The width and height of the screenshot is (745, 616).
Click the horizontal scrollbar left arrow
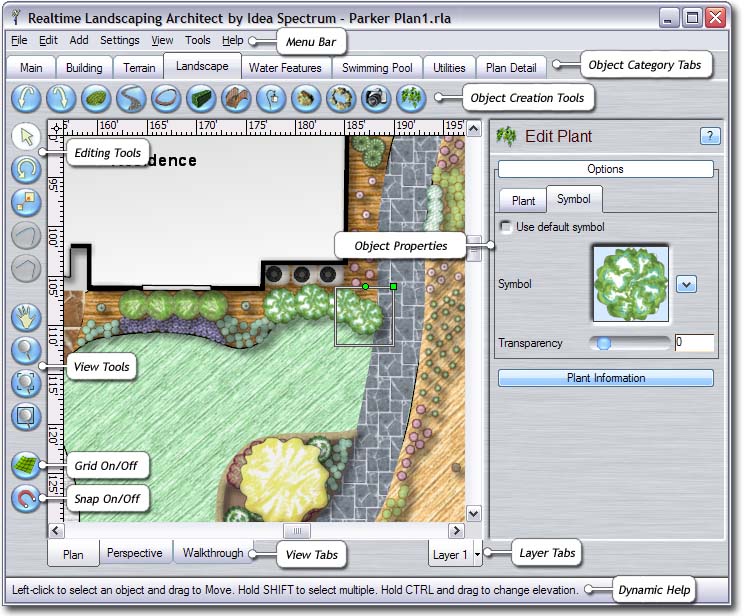[x=56, y=530]
